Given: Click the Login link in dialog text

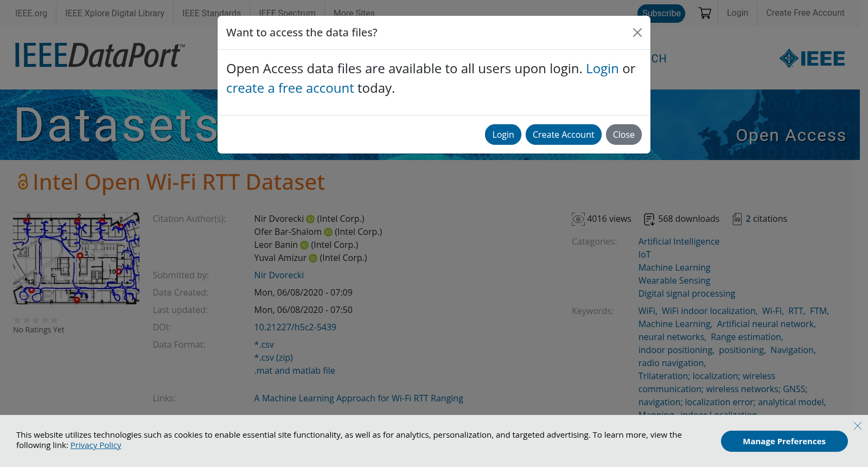Looking at the screenshot, I should pyautogui.click(x=602, y=69).
